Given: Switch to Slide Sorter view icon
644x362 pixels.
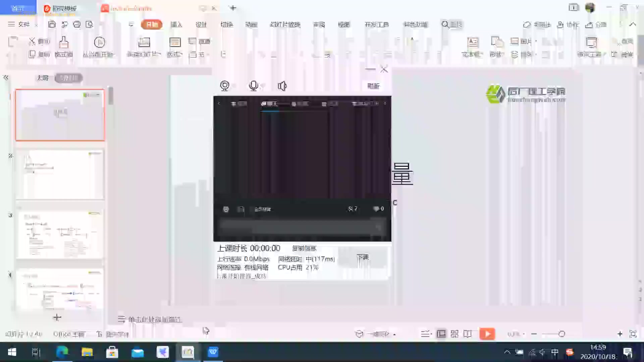Looking at the screenshot, I should click(x=454, y=334).
